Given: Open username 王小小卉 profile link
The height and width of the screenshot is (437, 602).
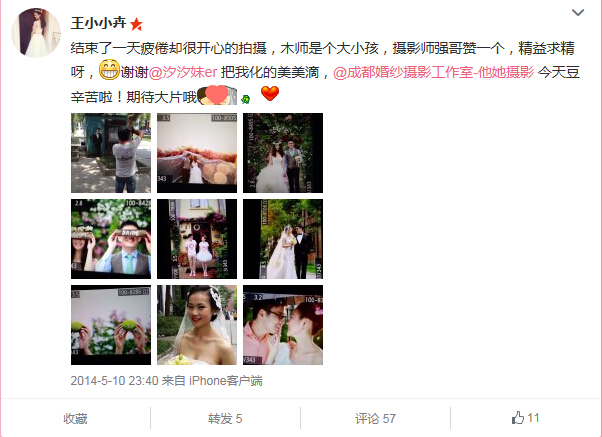Looking at the screenshot, I should click(99, 23).
